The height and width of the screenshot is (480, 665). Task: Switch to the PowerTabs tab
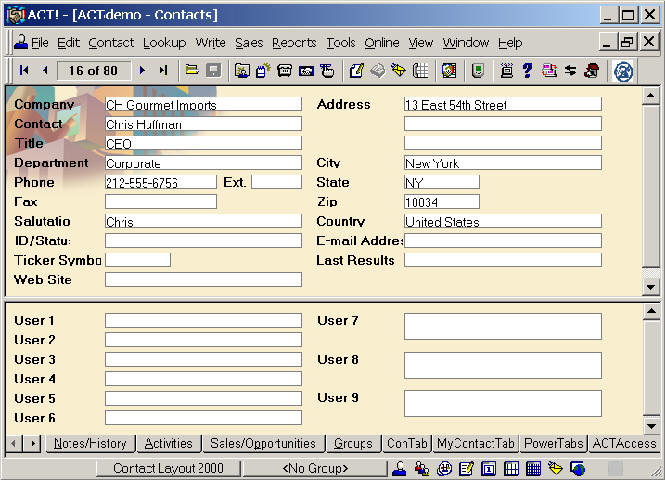click(x=553, y=444)
